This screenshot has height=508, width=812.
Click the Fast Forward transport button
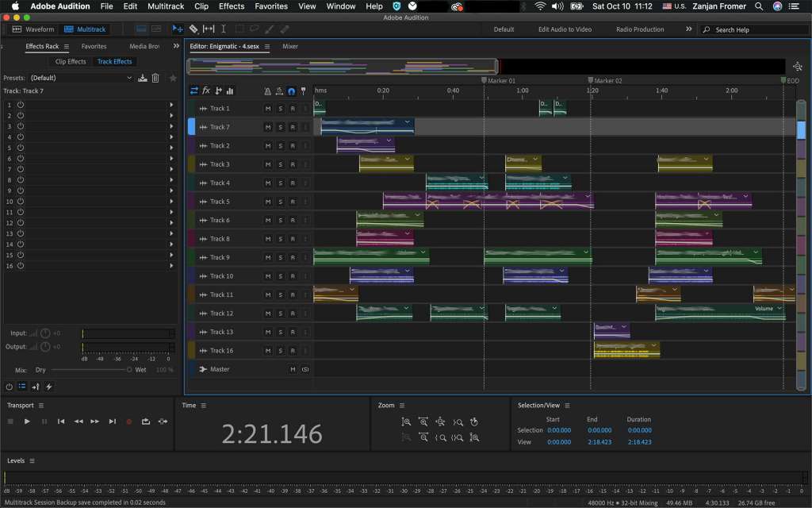pos(95,421)
